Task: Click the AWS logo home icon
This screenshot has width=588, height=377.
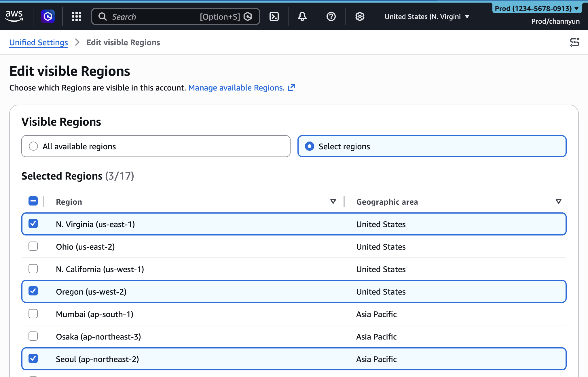Action: click(x=14, y=16)
